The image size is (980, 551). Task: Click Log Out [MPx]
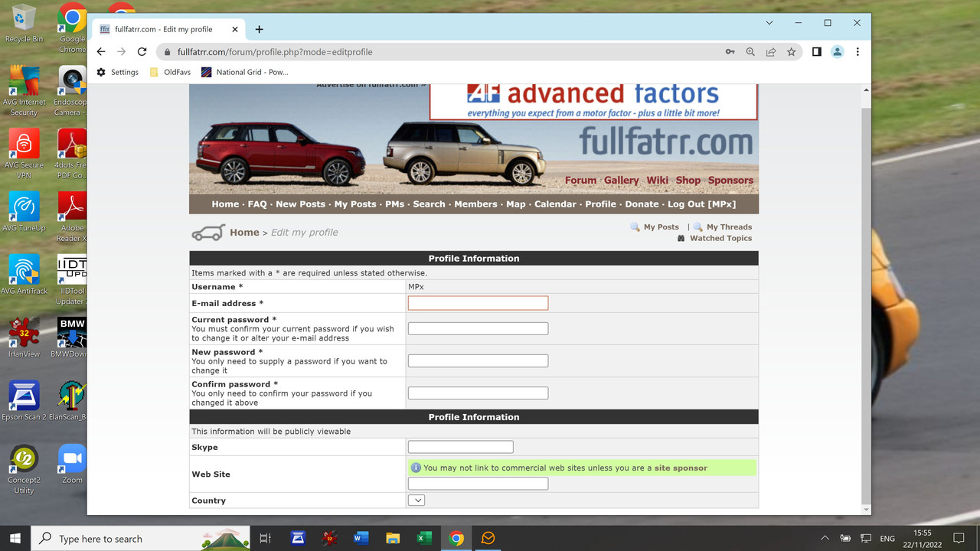701,204
